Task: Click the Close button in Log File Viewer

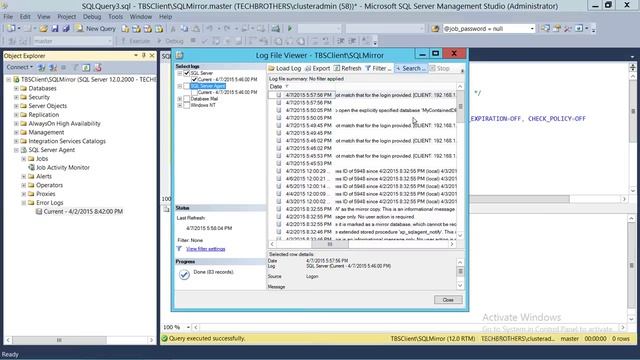Action: click(448, 300)
